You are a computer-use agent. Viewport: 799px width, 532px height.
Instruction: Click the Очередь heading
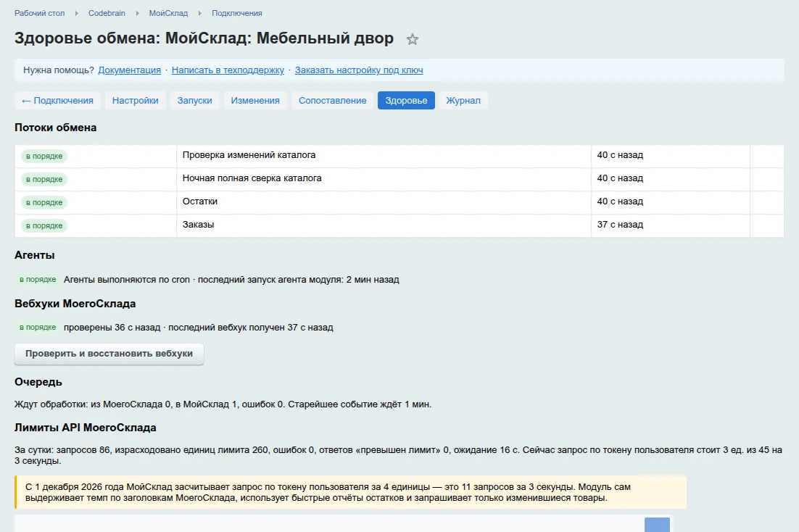(38, 382)
